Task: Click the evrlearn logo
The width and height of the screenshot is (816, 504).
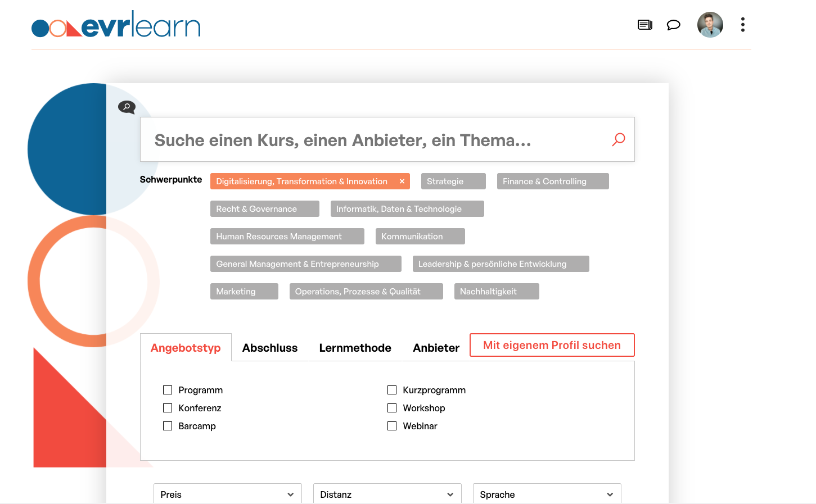Action: click(115, 25)
